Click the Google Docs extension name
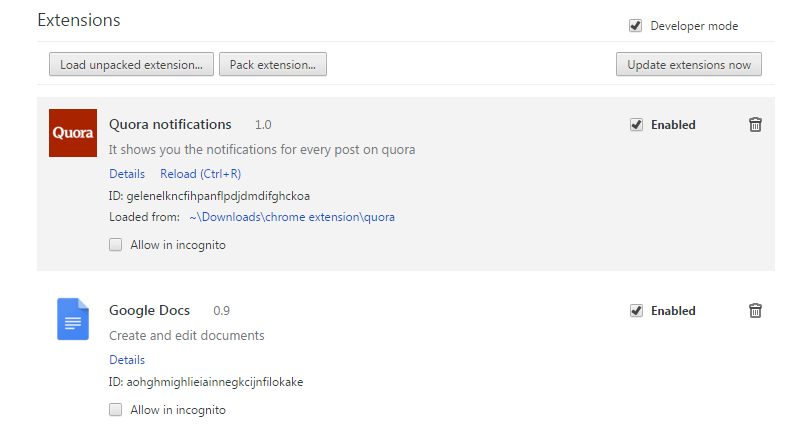This screenshot has width=795, height=434. pyautogui.click(x=149, y=311)
